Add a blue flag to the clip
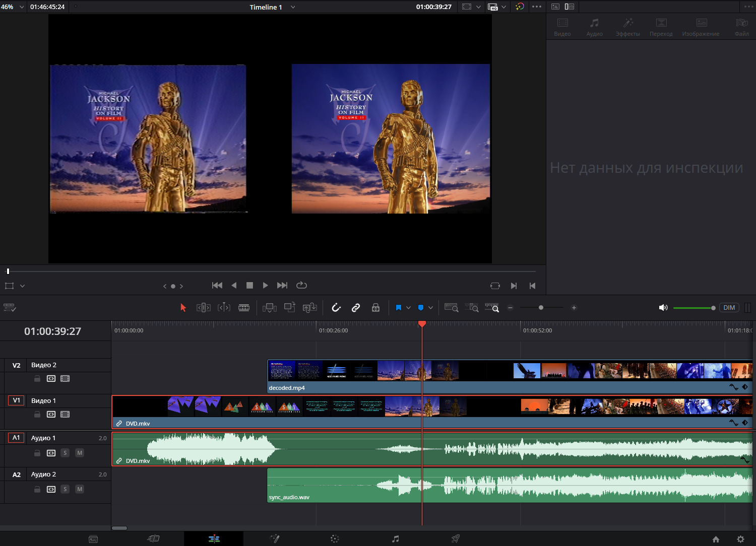 (421, 307)
